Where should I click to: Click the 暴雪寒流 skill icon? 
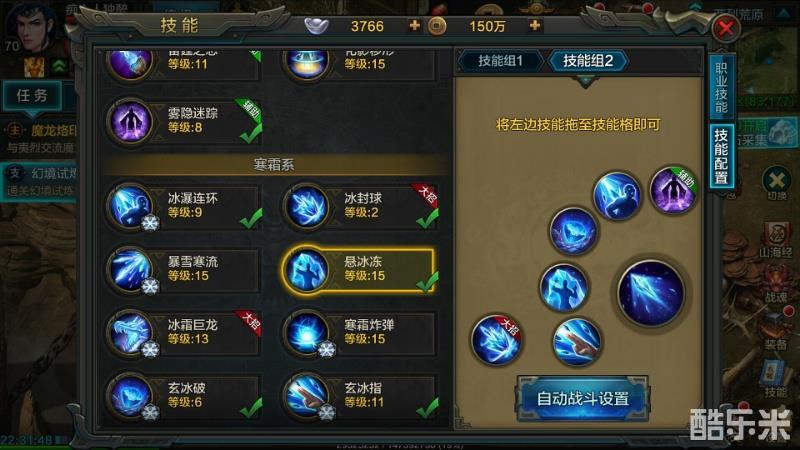[x=131, y=269]
